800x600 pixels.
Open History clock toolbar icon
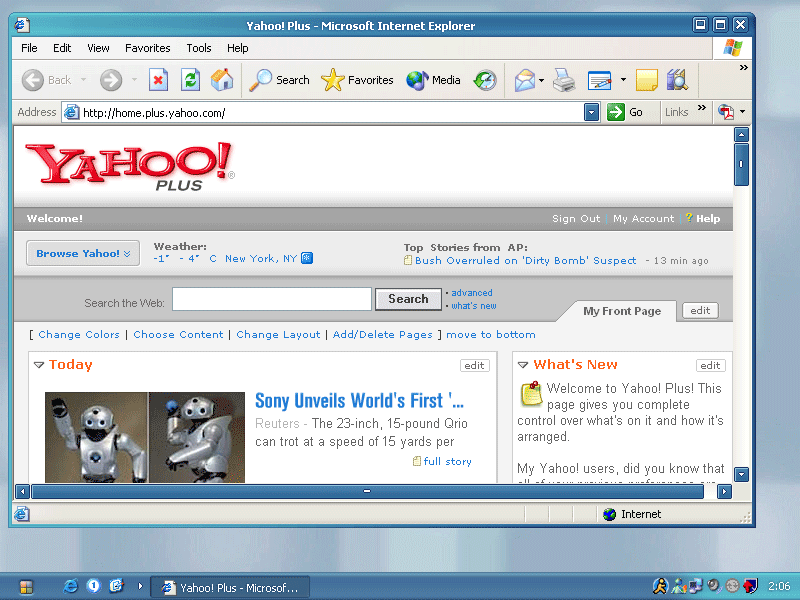click(485, 80)
